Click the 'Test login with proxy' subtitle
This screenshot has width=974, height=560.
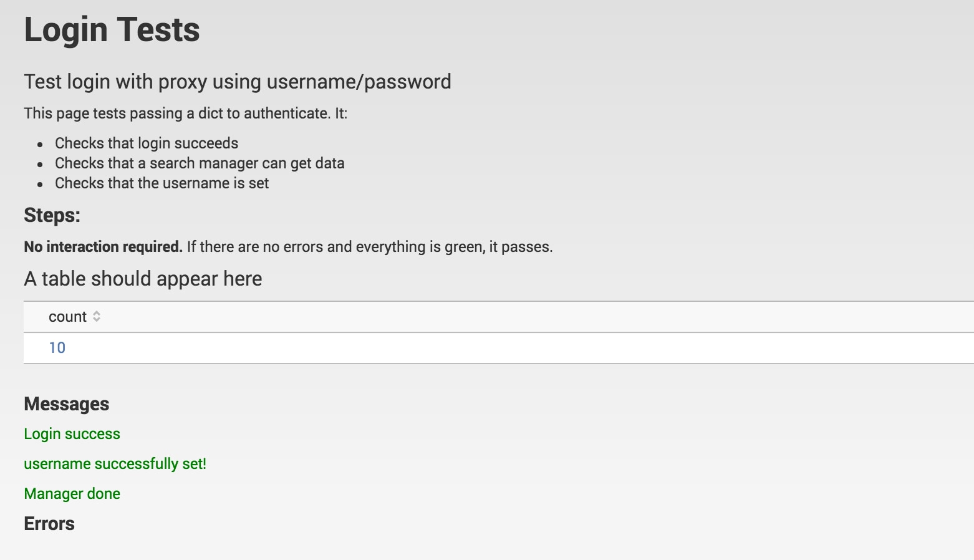tap(238, 82)
